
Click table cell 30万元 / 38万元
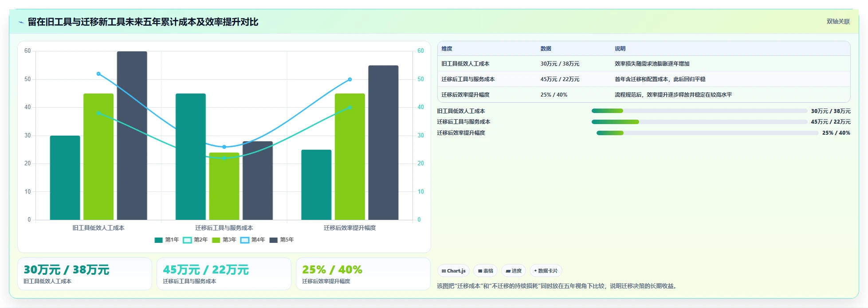[560, 64]
